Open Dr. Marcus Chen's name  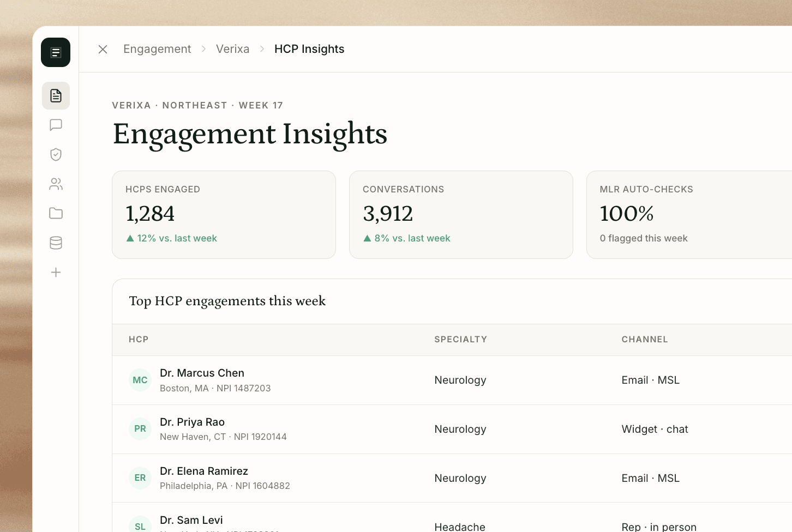coord(202,373)
